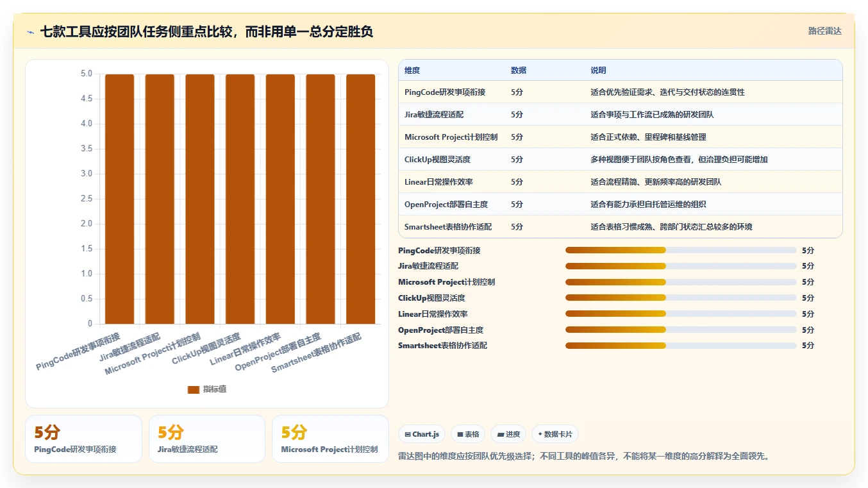Click description starting 适合优先验证需求

(667, 92)
